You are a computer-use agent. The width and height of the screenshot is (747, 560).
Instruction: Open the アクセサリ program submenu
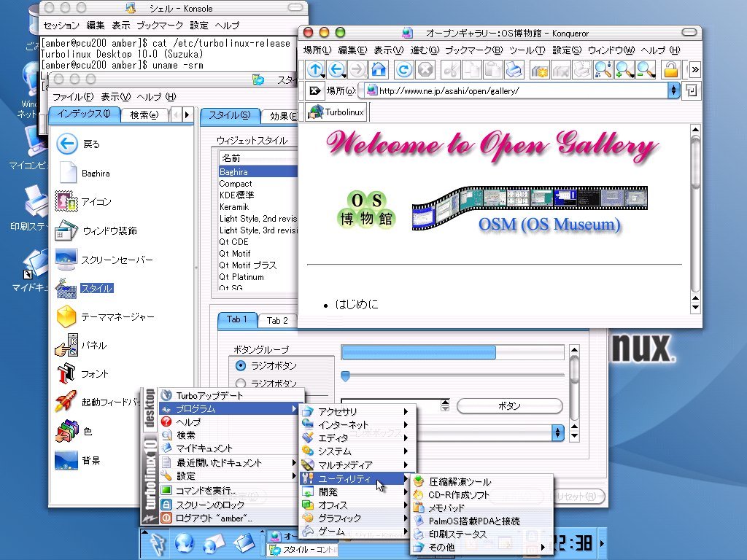tap(356, 411)
